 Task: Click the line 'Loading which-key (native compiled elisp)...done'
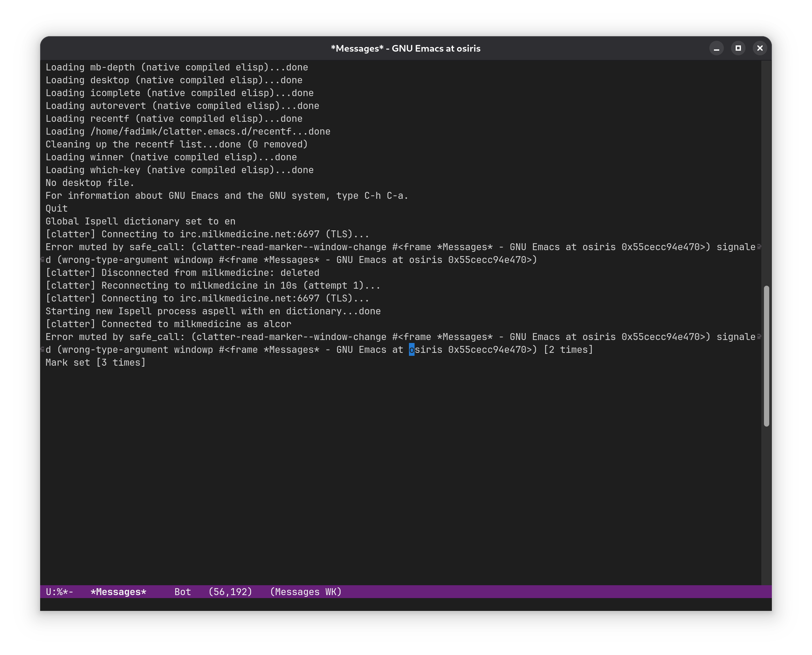[x=180, y=170]
